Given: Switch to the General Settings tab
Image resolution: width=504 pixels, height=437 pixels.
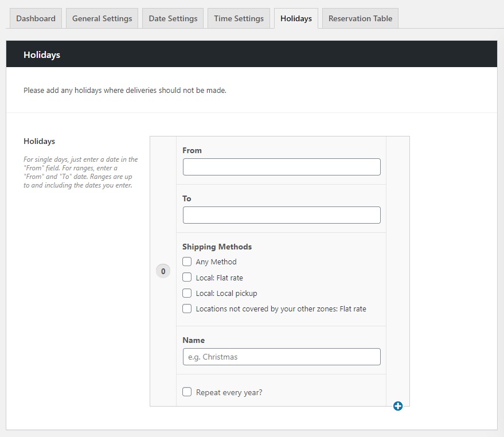Looking at the screenshot, I should pos(102,18).
